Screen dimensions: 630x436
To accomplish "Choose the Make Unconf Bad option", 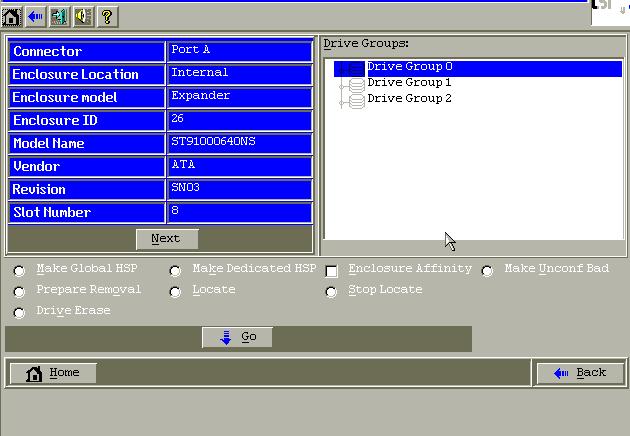I will coord(488,270).
